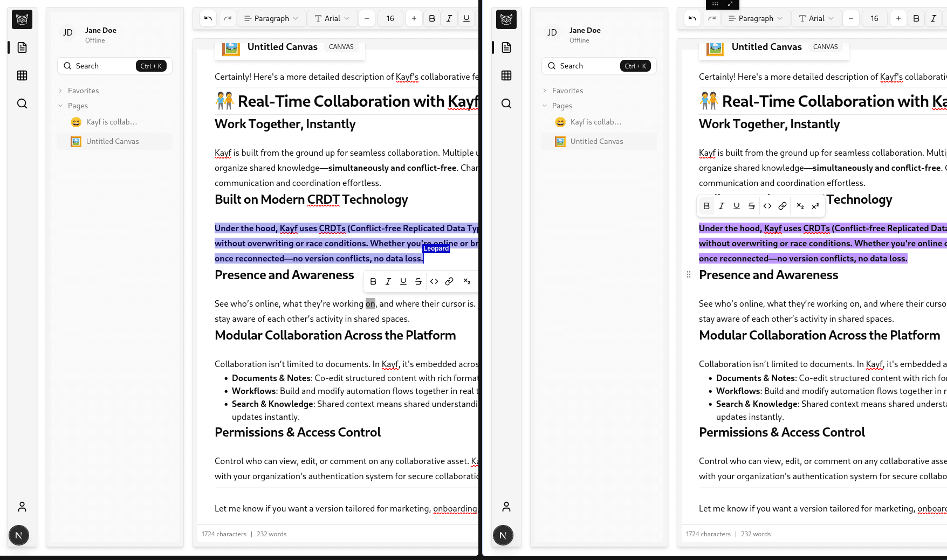This screenshot has width=947, height=560.
Task: Toggle Italic in right window top toolbar
Action: pyautogui.click(x=934, y=18)
